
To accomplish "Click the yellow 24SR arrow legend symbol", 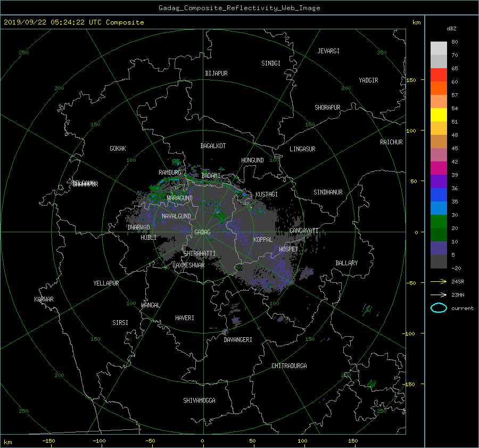I will coord(439,281).
